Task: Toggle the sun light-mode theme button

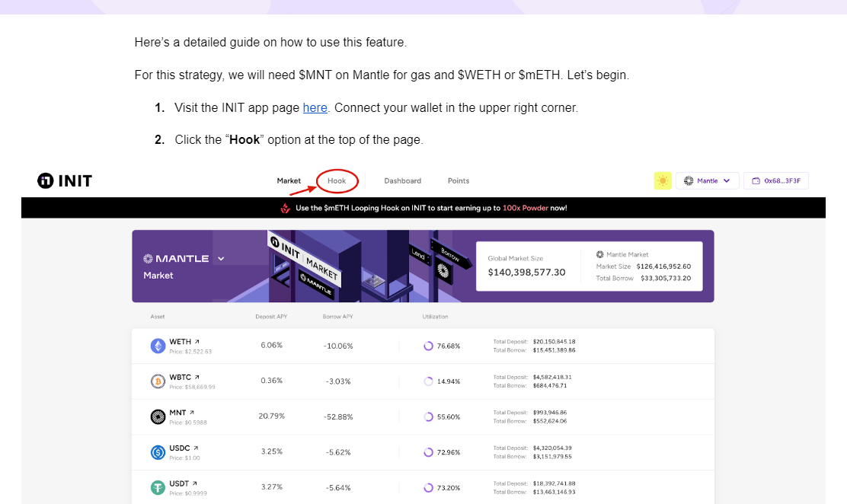Action: coord(663,181)
